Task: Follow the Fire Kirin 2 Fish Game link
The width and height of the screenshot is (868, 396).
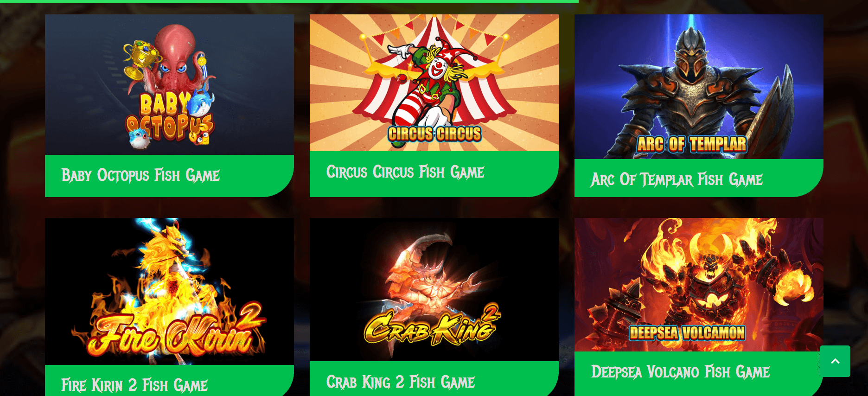Action: [x=134, y=385]
